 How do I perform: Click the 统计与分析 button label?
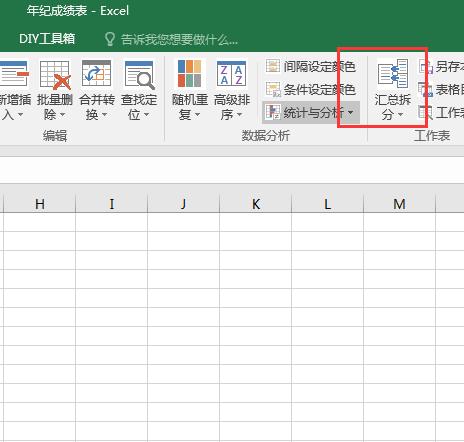pos(313,113)
